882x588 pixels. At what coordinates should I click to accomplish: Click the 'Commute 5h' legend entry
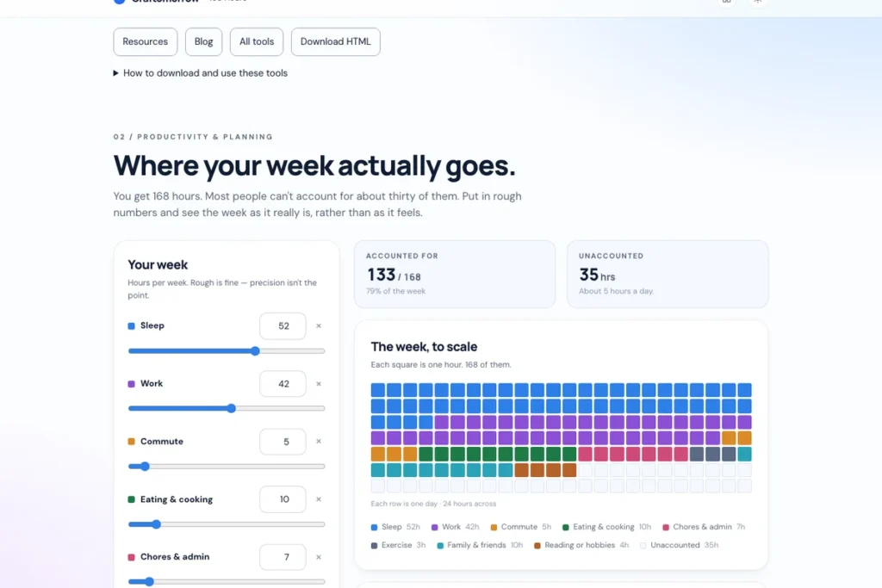521,527
